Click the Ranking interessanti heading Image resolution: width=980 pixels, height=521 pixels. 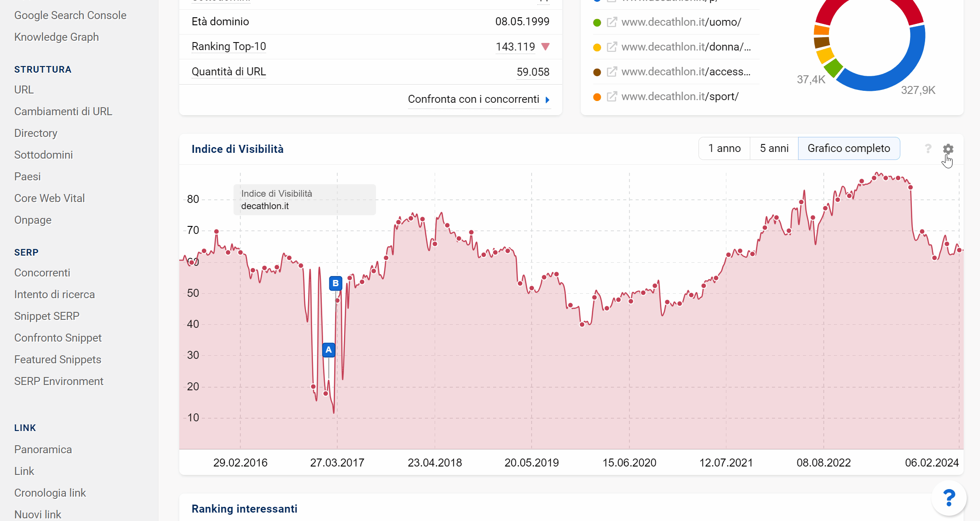(x=244, y=509)
